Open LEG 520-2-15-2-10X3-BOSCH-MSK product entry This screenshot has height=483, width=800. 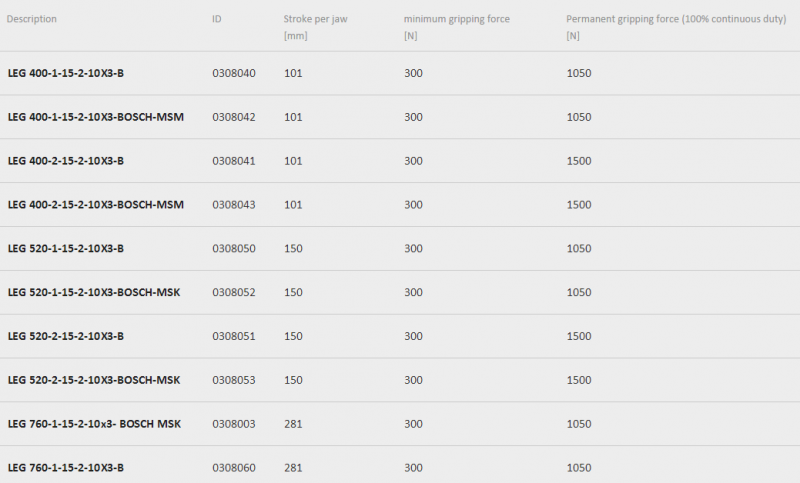point(94,380)
